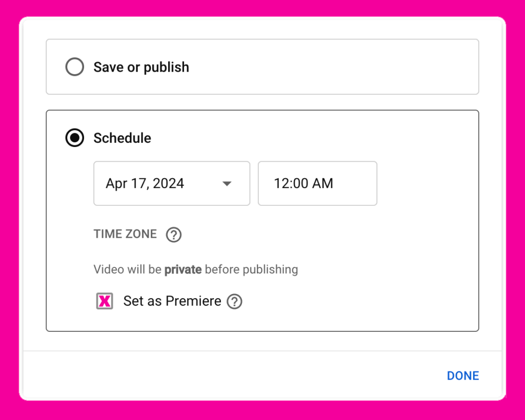Click the AM portion of time field

tap(323, 183)
